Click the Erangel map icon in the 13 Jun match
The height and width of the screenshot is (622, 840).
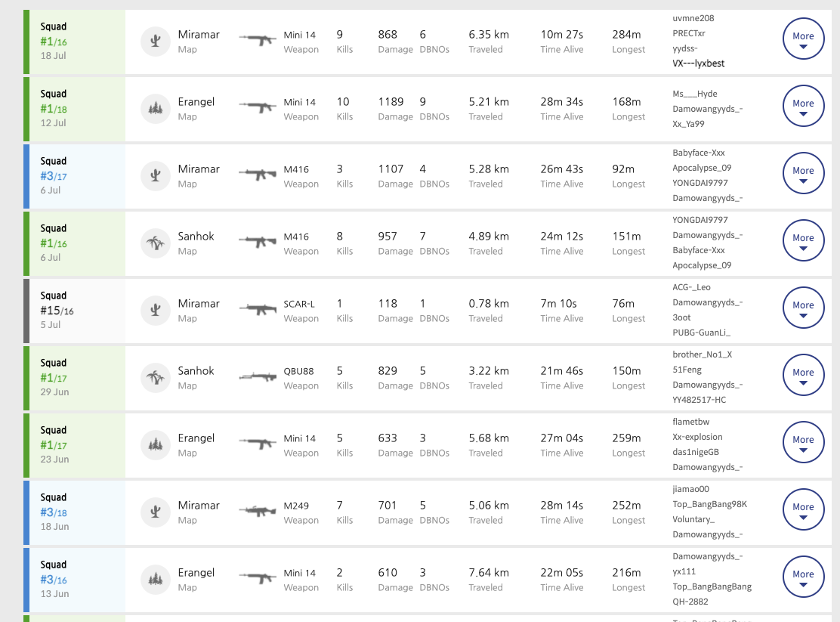[156, 580]
